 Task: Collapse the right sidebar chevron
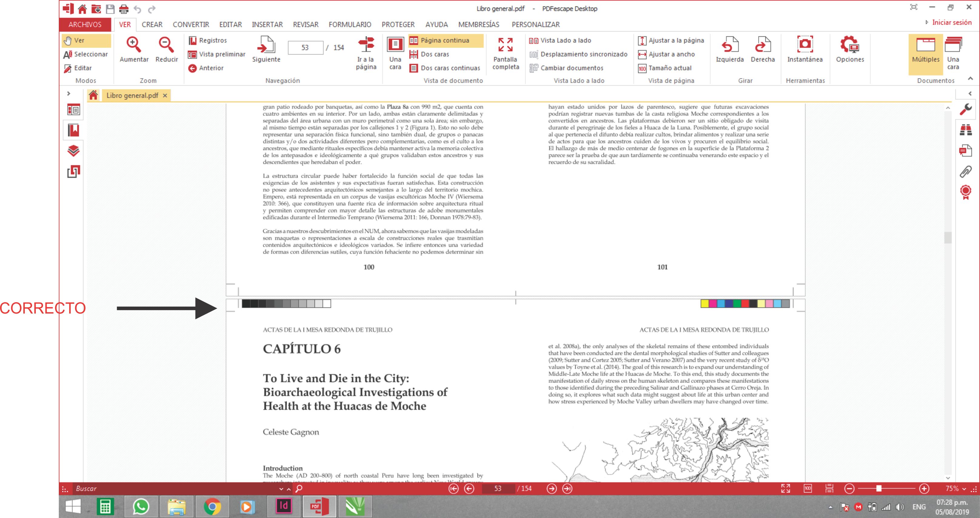coord(970,94)
